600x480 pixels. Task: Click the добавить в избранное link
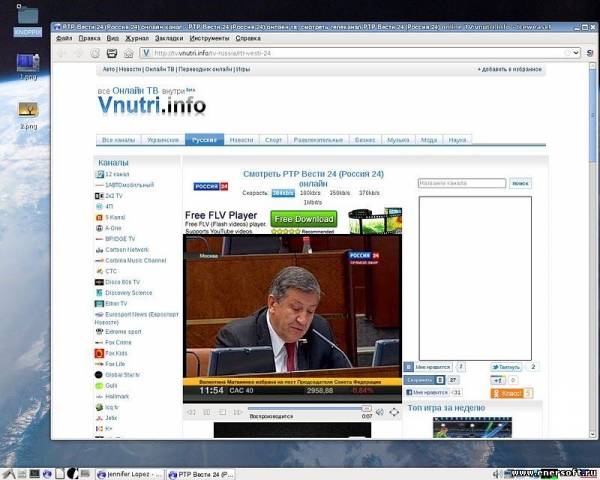(509, 69)
